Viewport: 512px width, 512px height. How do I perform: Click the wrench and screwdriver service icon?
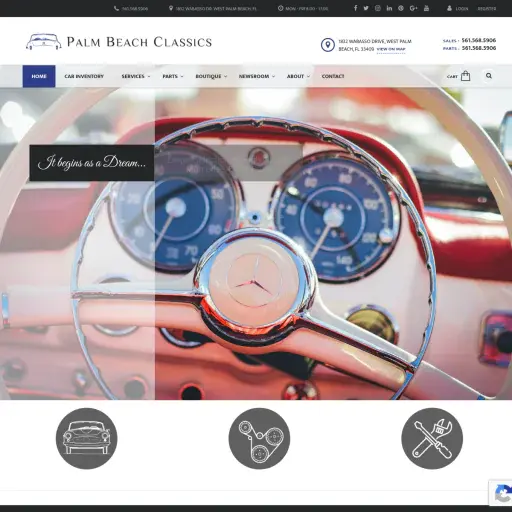[x=432, y=438]
